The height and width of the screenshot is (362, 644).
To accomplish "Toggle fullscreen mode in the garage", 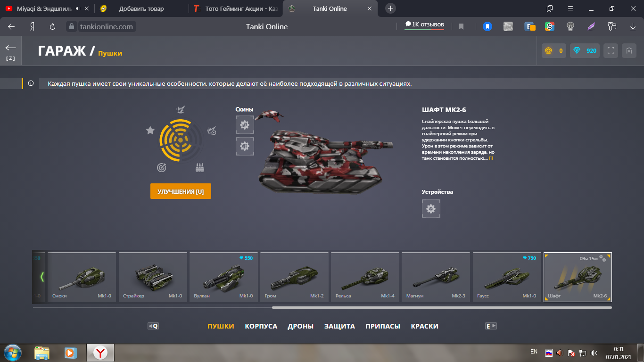I will pos(611,50).
